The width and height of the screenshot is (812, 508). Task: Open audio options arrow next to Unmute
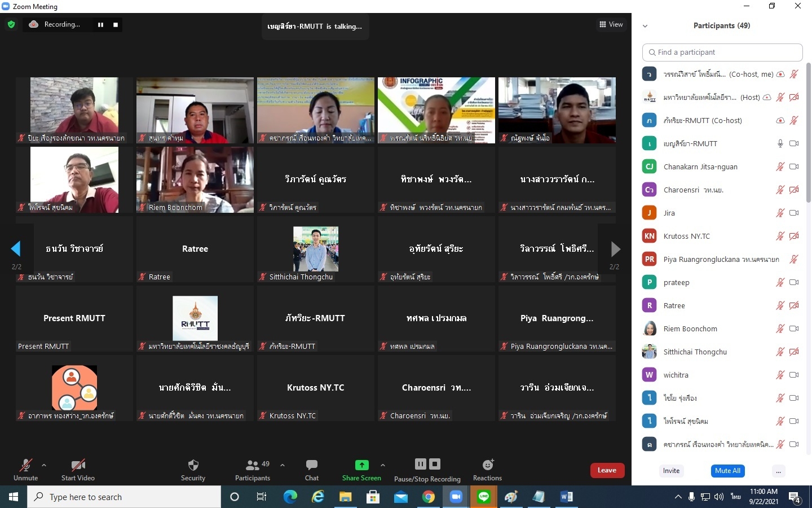coord(44,465)
